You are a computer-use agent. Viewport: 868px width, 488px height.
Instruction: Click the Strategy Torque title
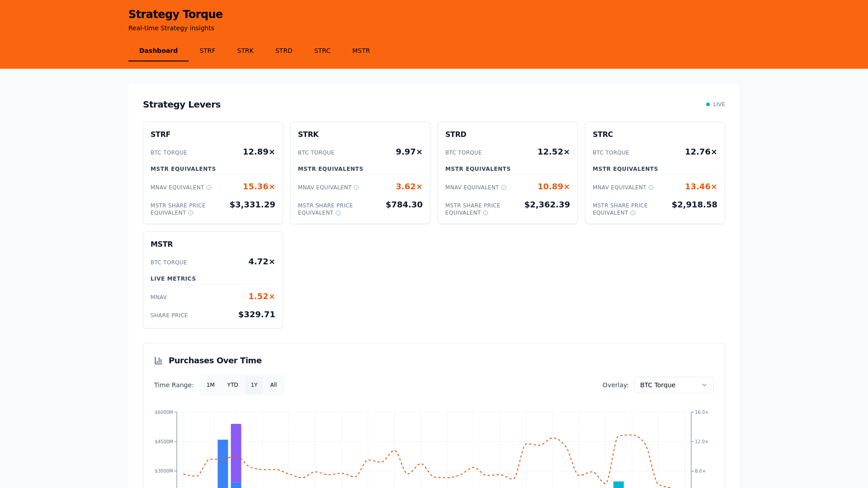click(175, 14)
